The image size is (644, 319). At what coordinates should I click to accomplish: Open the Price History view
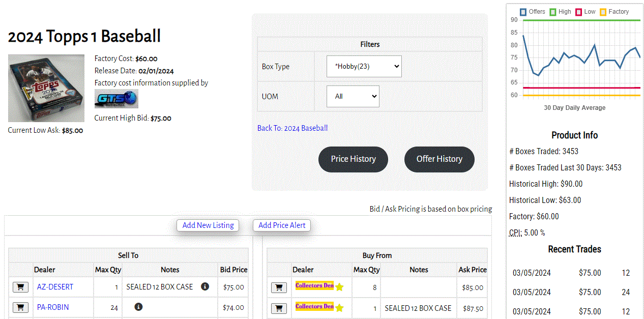click(353, 159)
